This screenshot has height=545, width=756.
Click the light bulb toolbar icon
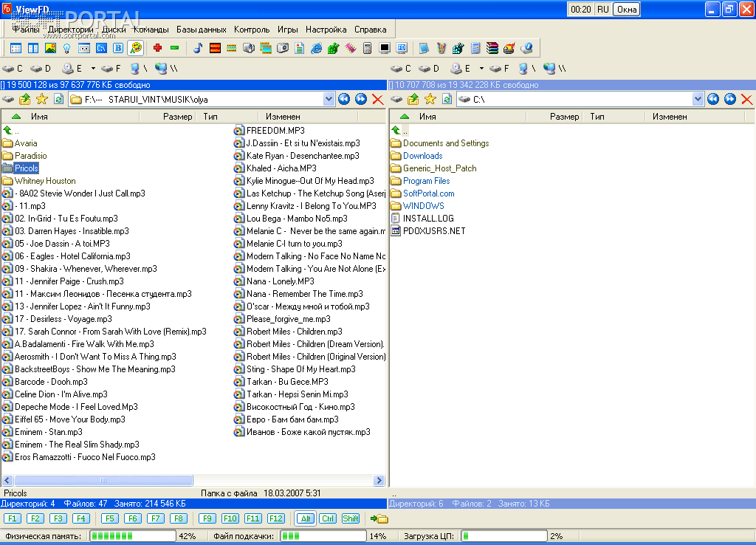pyautogui.click(x=66, y=48)
